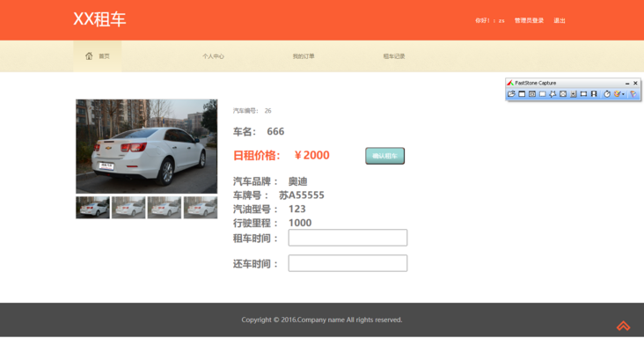This screenshot has width=644, height=353.
Task: Click the 管理员登录 link
Action: 529,20
